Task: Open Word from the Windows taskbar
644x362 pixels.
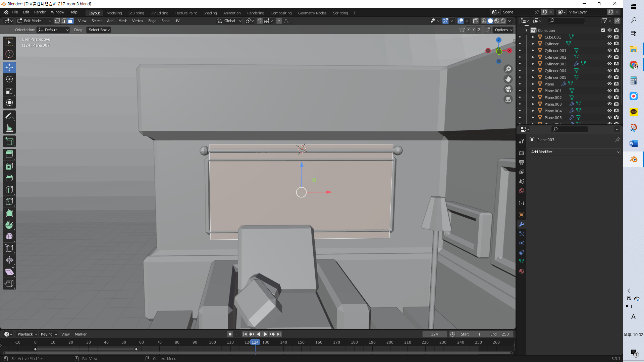Action: pos(633,144)
